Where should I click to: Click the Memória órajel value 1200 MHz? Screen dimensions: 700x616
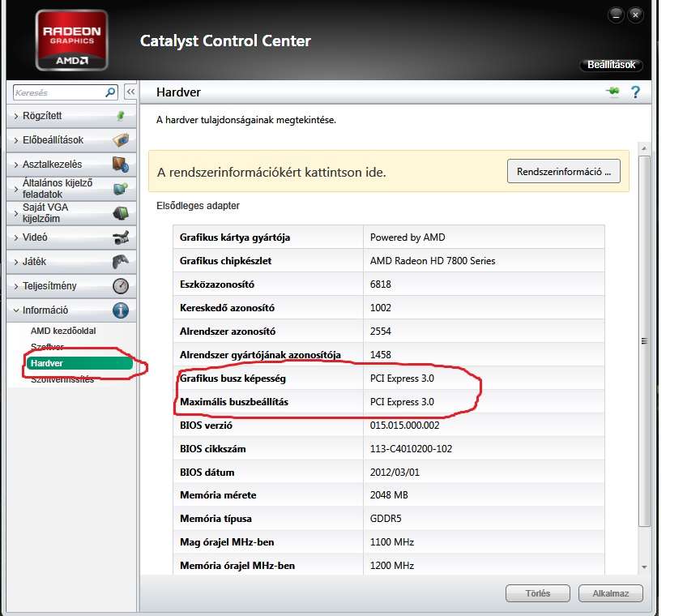(x=391, y=566)
